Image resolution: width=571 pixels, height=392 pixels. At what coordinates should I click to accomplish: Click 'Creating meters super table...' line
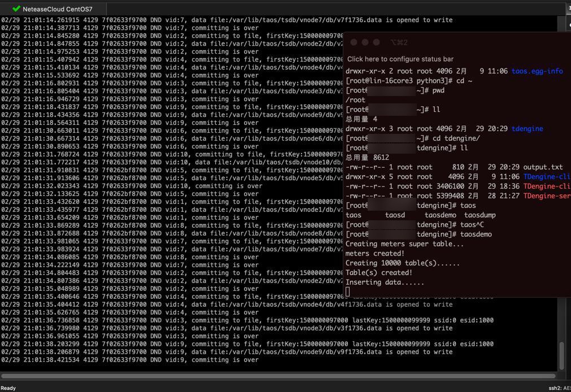(x=404, y=244)
